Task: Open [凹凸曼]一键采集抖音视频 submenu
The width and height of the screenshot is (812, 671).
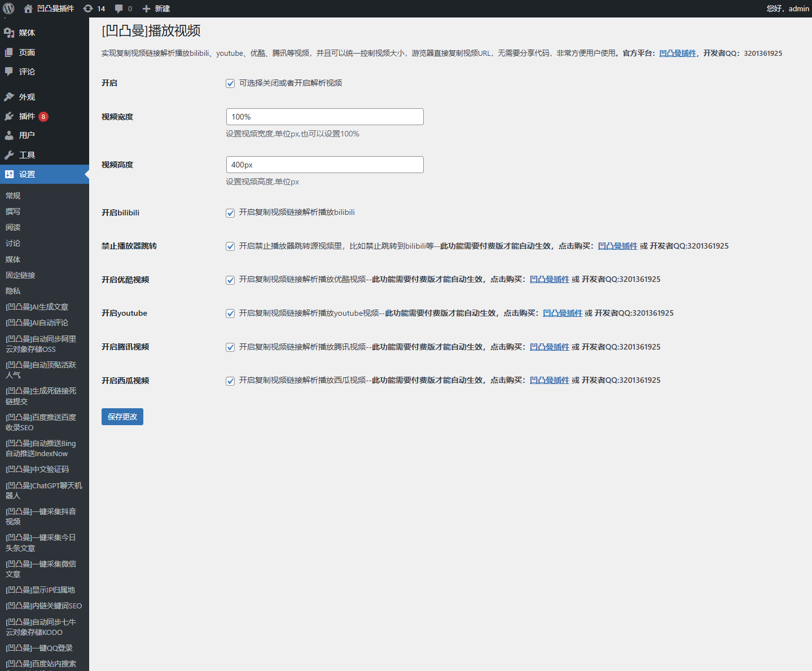Action: tap(41, 517)
